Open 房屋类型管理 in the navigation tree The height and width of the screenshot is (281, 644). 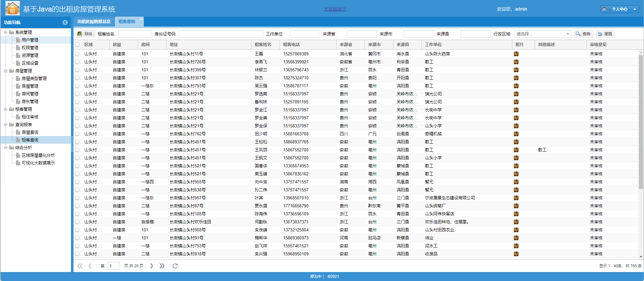coord(34,78)
